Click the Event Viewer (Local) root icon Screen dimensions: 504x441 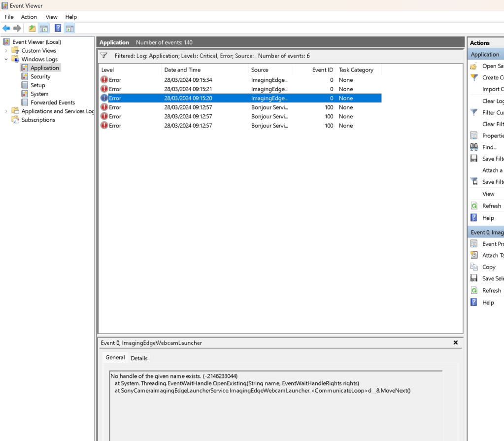[6, 42]
